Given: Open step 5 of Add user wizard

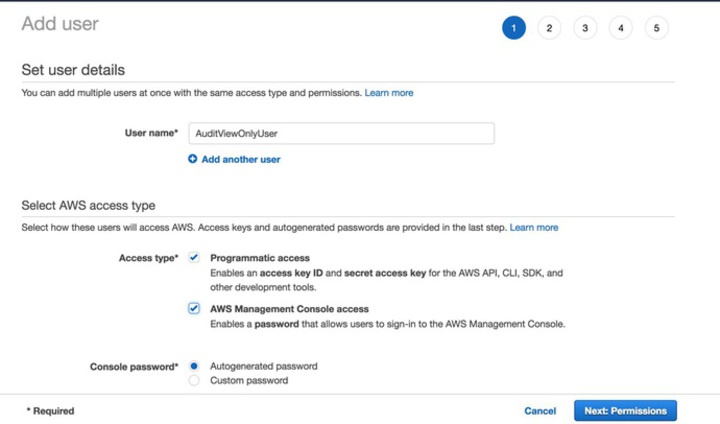Looking at the screenshot, I should pyautogui.click(x=657, y=28).
